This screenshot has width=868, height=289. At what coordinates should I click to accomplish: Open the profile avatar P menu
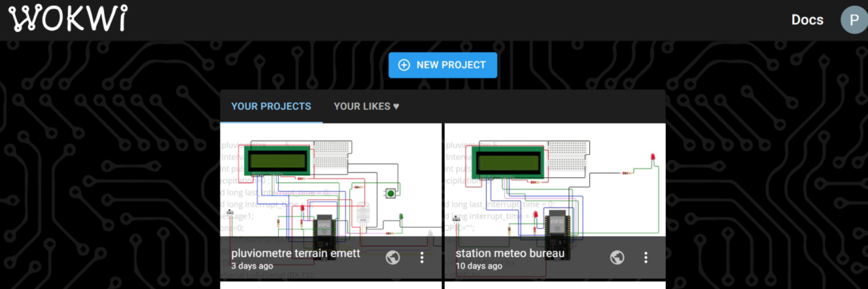(x=853, y=20)
